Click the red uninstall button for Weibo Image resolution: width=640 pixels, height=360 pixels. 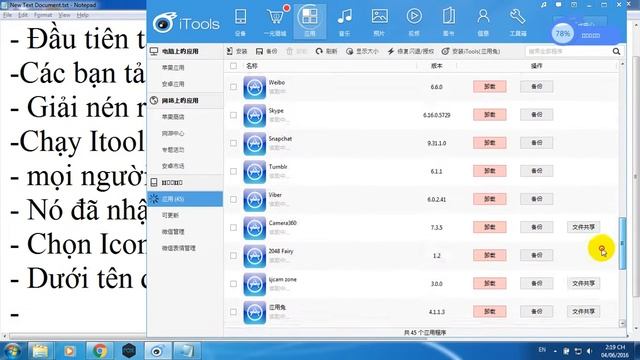pos(490,87)
